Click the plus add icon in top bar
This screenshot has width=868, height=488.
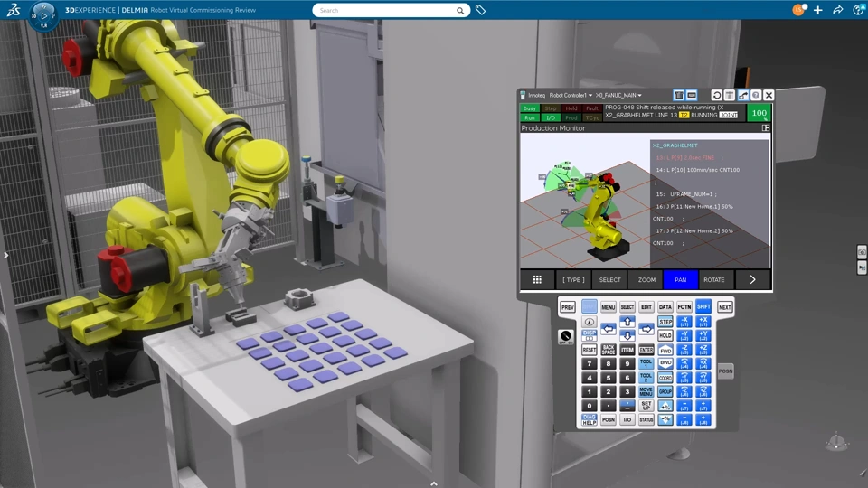818,10
